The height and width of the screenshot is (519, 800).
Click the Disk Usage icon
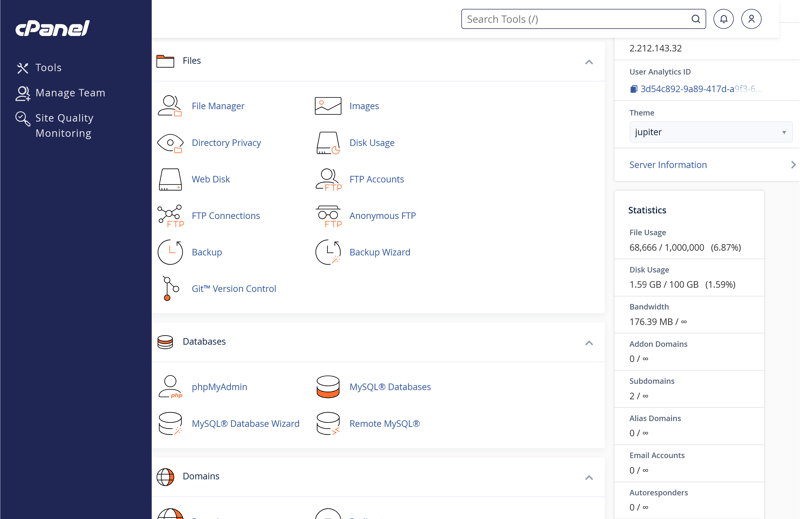328,143
